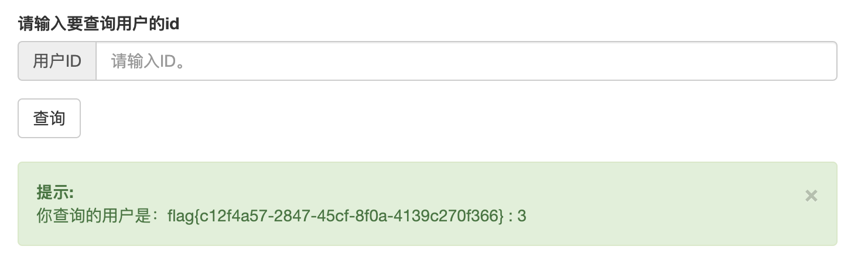The image size is (868, 260).
Task: Click the 2847 segment of the flag
Action: pyautogui.click(x=289, y=216)
